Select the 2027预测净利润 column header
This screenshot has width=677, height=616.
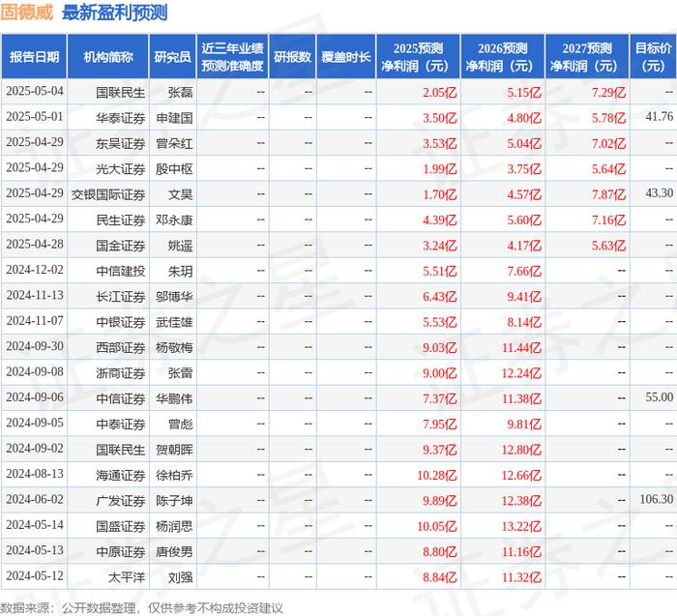pos(587,56)
